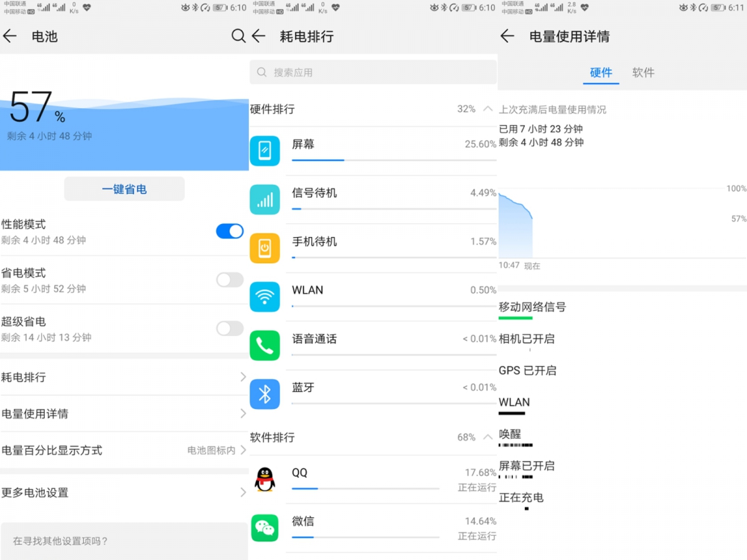Enable 超级省电
This screenshot has height=560, width=747.
[230, 329]
